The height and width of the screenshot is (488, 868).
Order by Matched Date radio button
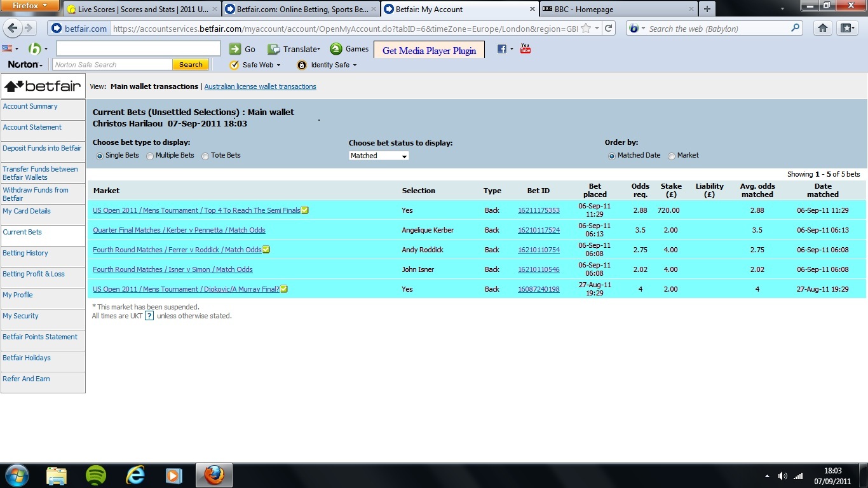[612, 156]
